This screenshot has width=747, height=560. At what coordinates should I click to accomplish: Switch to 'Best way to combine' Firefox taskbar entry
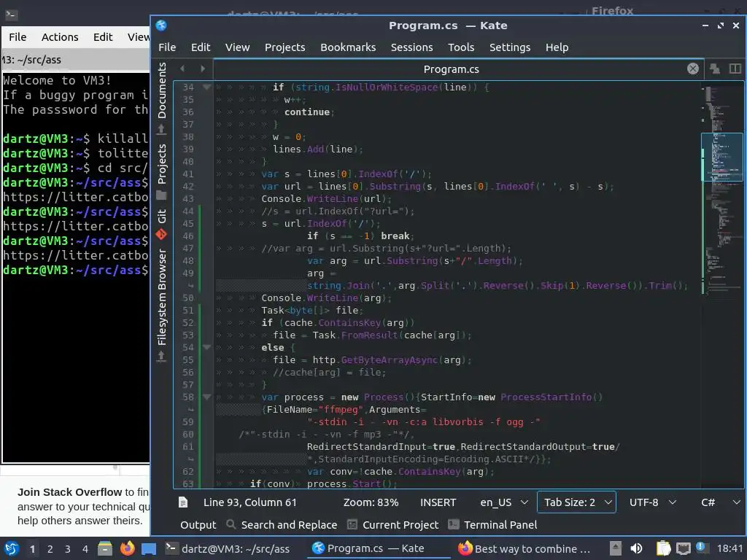pyautogui.click(x=525, y=548)
